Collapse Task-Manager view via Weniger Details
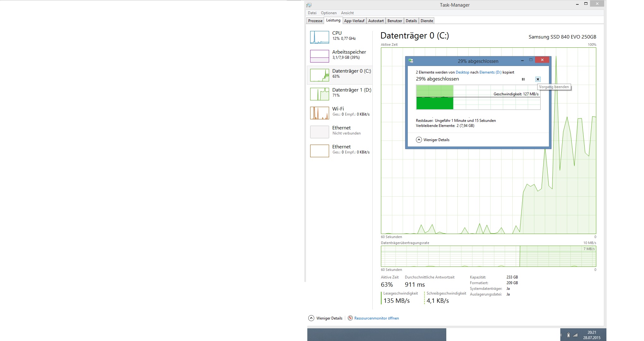Viewport: 644px width, 341px height. pos(311,318)
